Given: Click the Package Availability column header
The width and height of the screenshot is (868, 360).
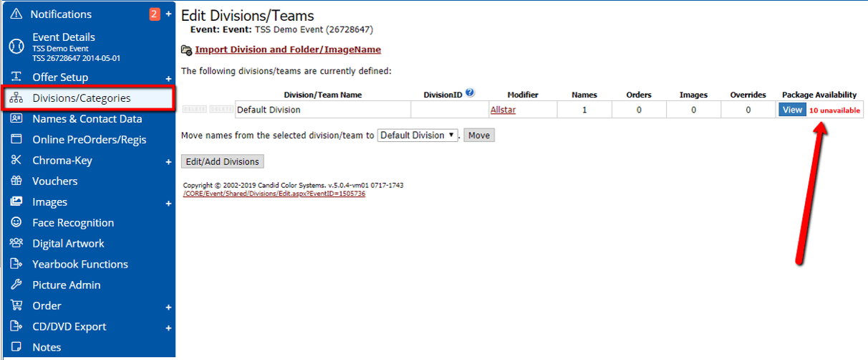Looking at the screenshot, I should pos(819,95).
